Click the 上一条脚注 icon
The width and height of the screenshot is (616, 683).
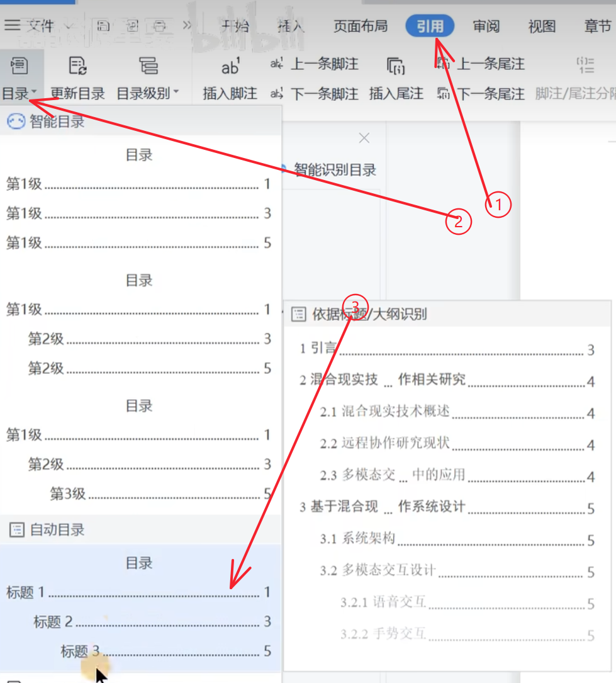coord(276,64)
